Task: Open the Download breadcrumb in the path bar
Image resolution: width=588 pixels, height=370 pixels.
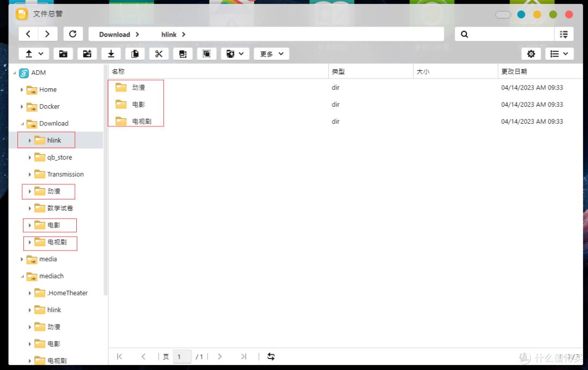Action: point(114,33)
